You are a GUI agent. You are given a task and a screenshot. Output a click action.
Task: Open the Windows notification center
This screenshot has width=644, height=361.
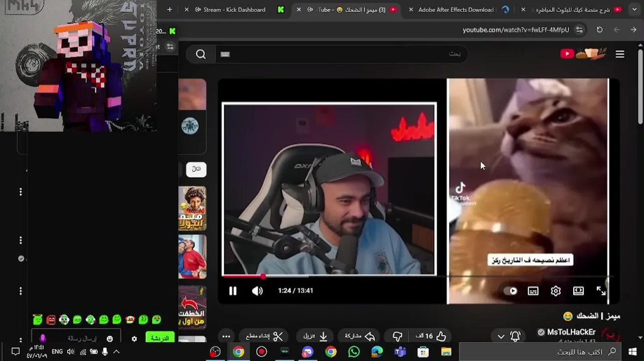pos(16,352)
